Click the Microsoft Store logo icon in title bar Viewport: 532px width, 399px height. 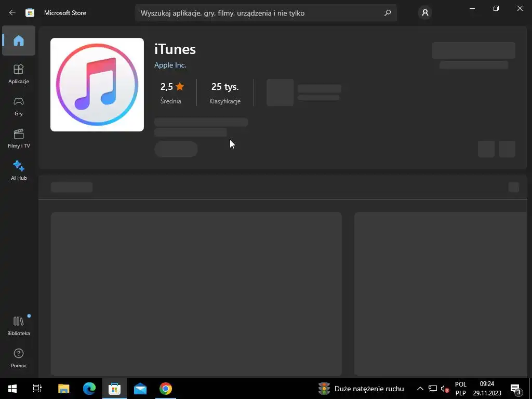click(x=30, y=13)
